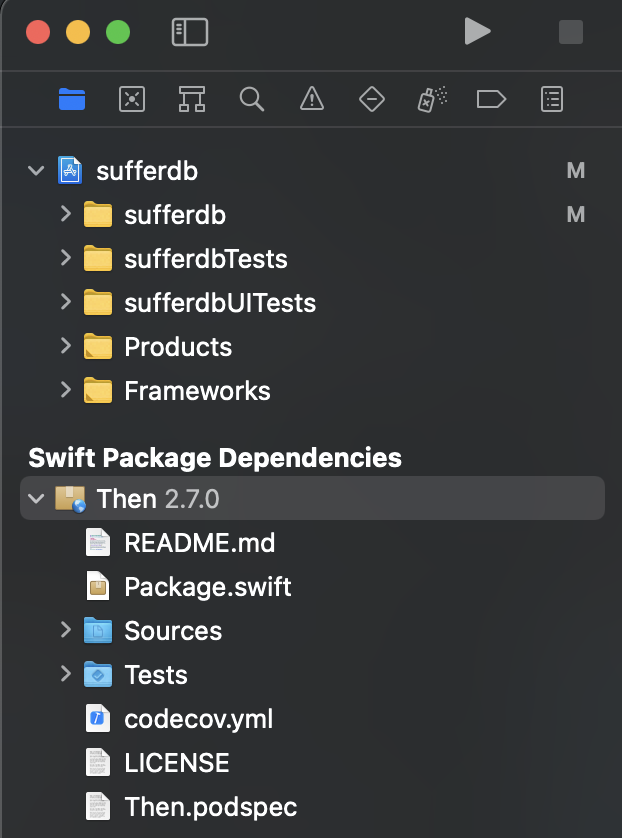Toggle the navigator sidebar visibility

pos(190,32)
